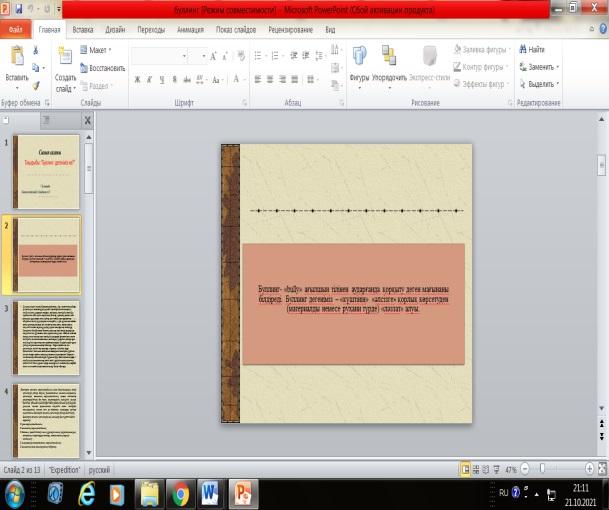Click the Вставить (Paste) icon
Image resolution: width=609 pixels, height=510 pixels.
[x=17, y=56]
